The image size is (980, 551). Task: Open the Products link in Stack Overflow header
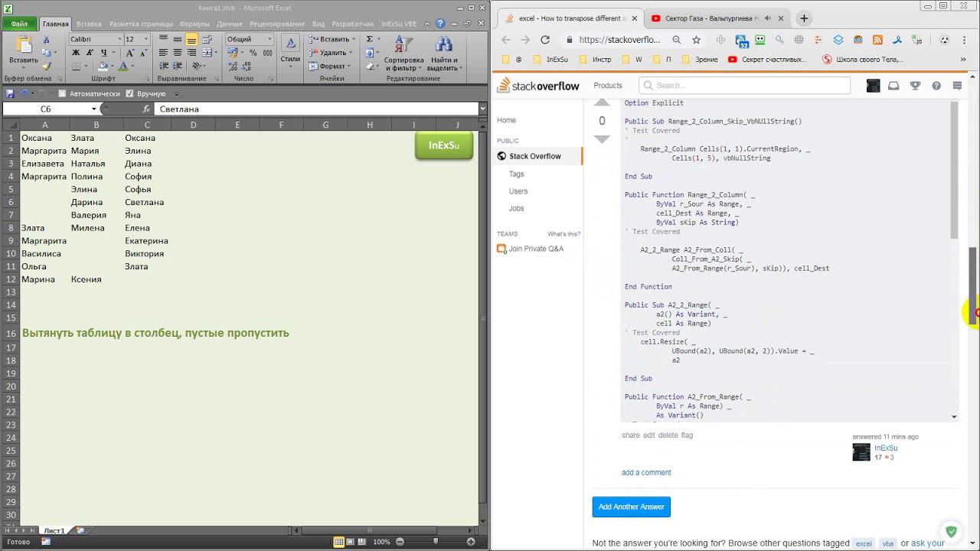608,86
